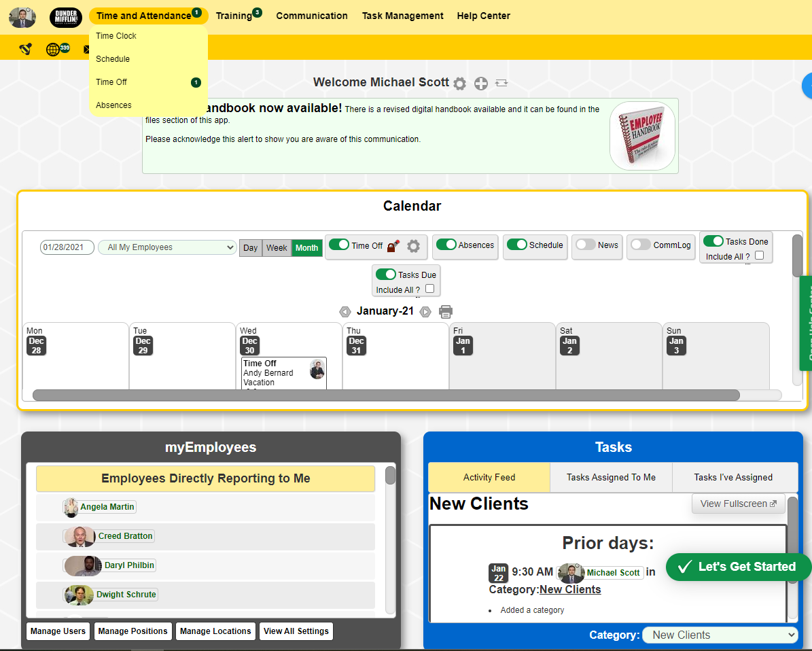Advance to next month with right arrow
812x651 pixels.
click(x=425, y=312)
